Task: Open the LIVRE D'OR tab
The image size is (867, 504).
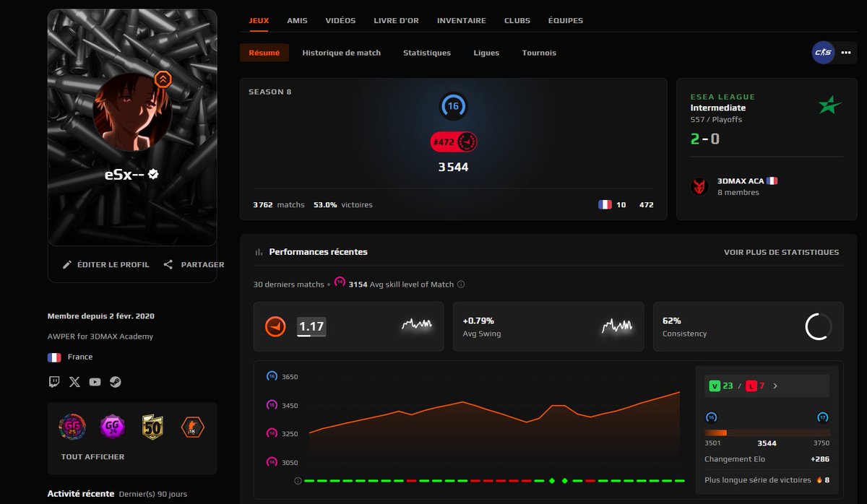Action: tap(397, 21)
